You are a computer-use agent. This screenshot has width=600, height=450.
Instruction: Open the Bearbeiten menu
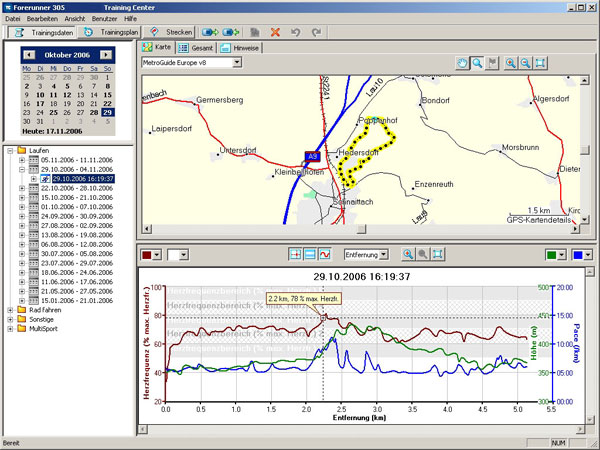tap(42, 19)
